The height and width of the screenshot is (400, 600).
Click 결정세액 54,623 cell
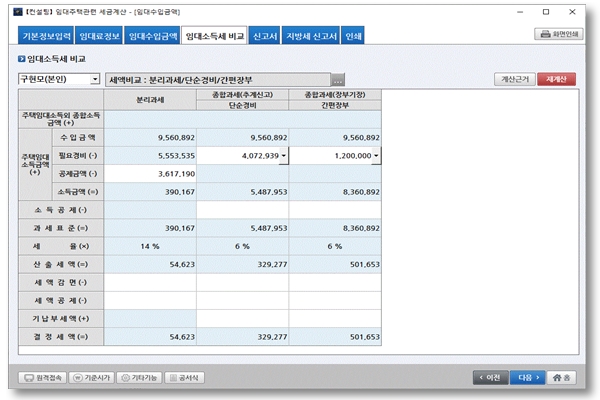pos(150,337)
